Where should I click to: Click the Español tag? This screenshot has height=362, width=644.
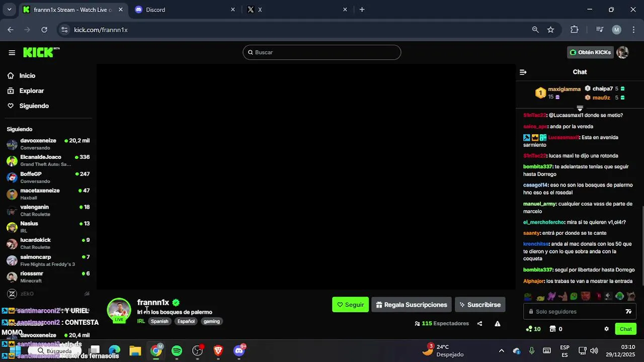click(186, 321)
